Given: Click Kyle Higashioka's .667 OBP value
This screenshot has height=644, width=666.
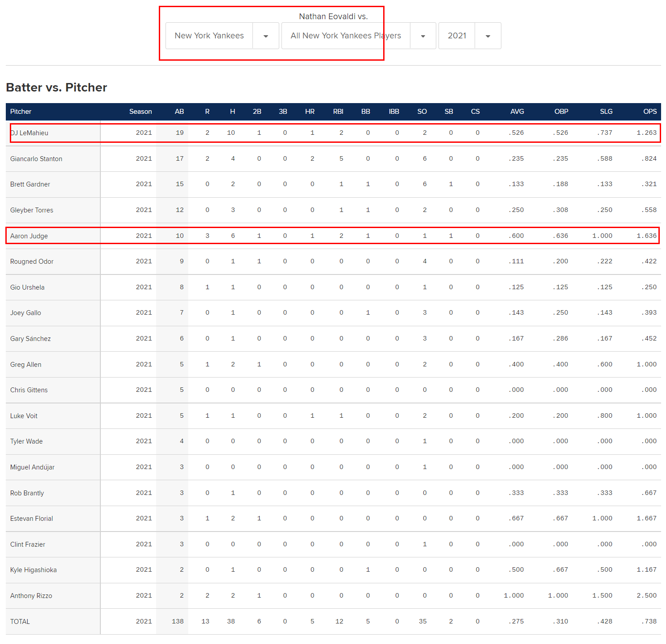Looking at the screenshot, I should click(560, 569).
